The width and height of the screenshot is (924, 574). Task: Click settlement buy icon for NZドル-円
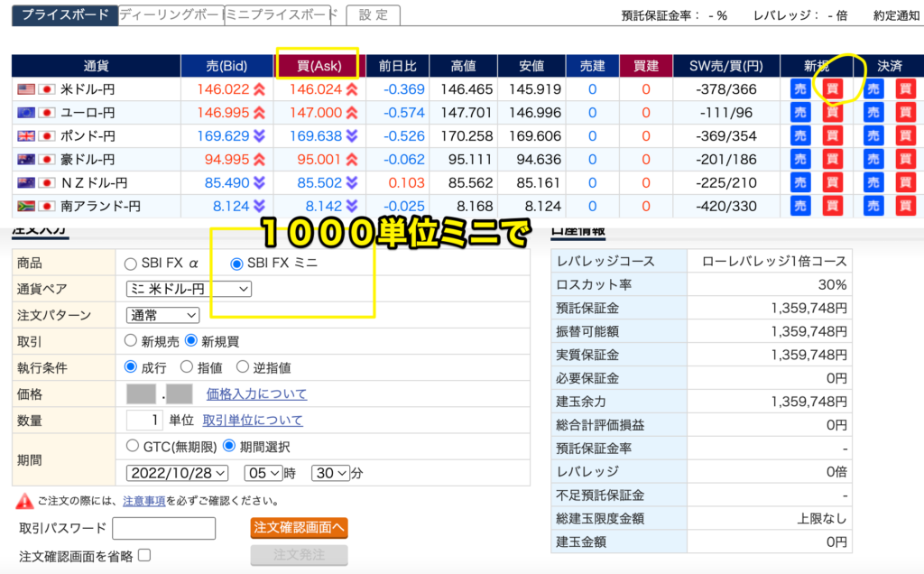pyautogui.click(x=905, y=182)
